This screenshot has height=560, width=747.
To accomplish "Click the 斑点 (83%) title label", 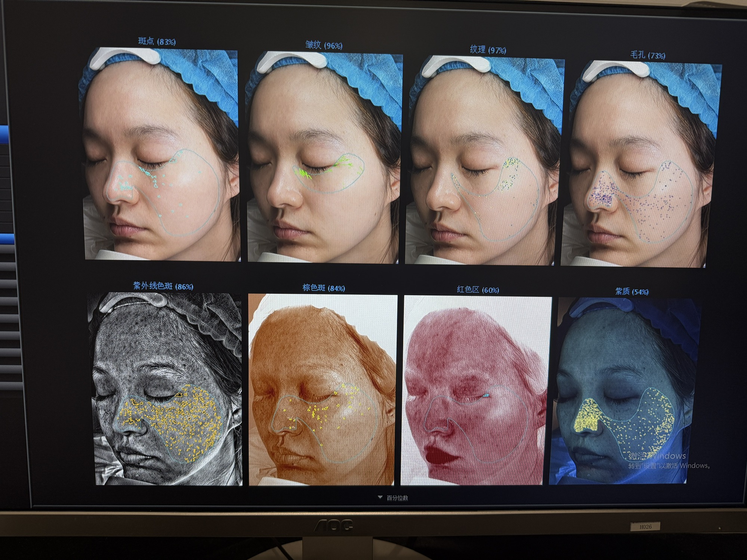I will click(157, 41).
